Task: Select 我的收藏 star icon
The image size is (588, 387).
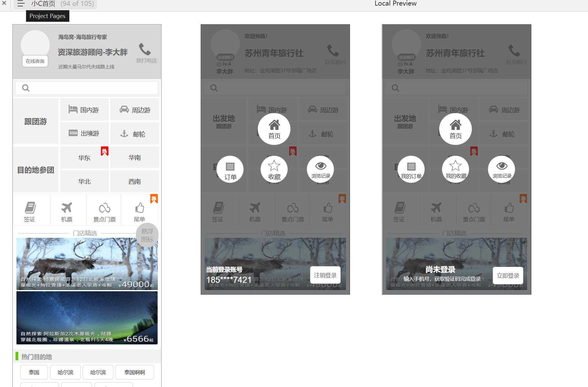Action: coord(455,169)
